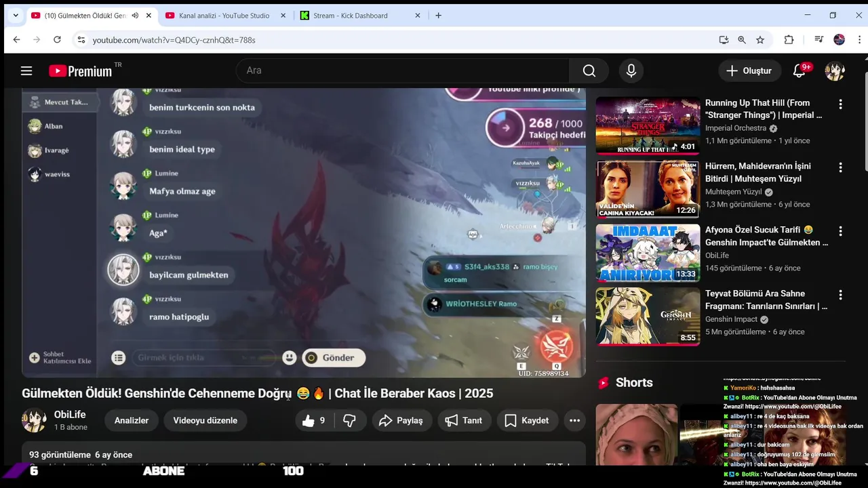Open the Chrome profile avatar
The image size is (868, 488).
tap(839, 40)
